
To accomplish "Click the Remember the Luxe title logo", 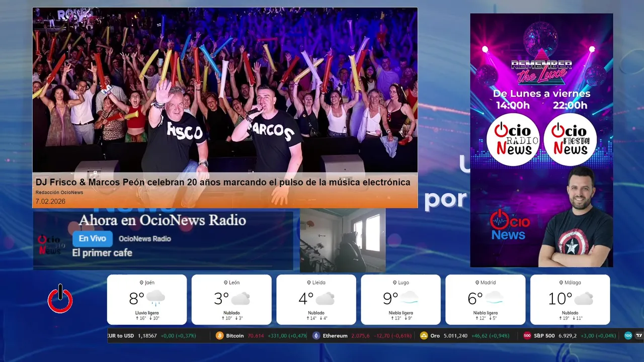I will coord(541,72).
